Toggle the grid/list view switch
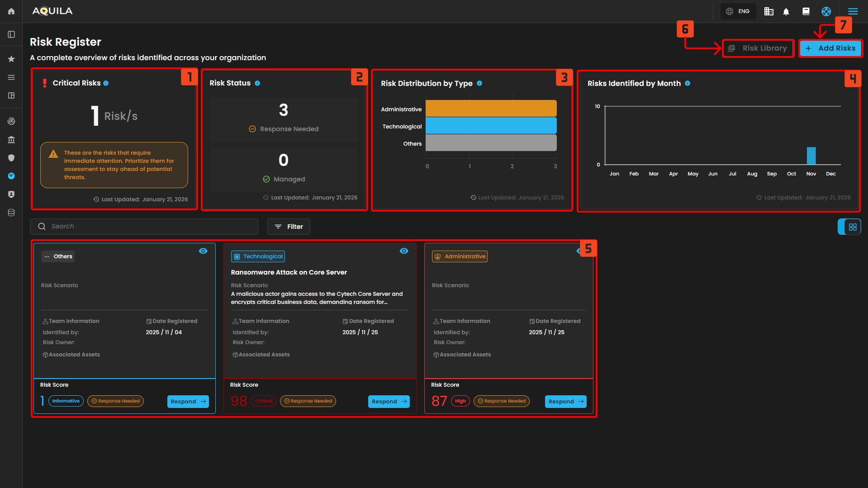This screenshot has height=488, width=868. [x=849, y=227]
